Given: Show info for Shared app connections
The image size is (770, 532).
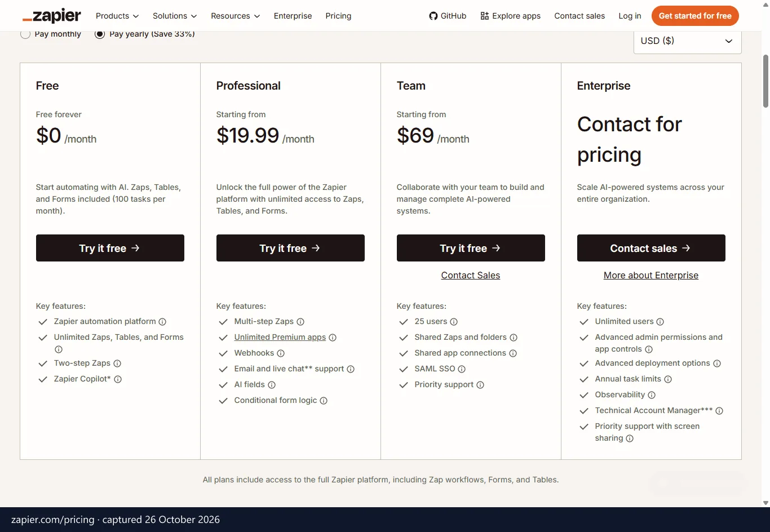Looking at the screenshot, I should click(513, 353).
